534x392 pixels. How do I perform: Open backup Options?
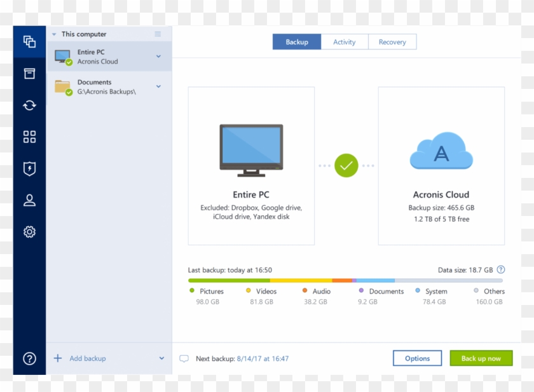coord(417,358)
